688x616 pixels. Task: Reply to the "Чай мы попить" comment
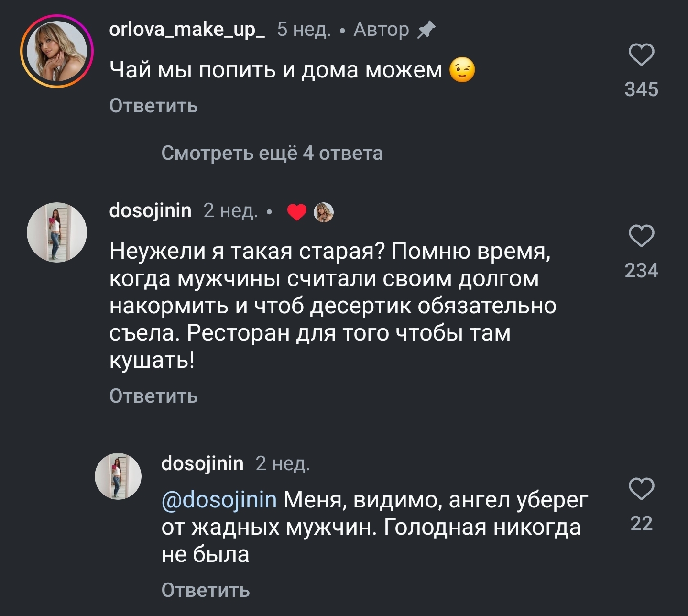[153, 106]
